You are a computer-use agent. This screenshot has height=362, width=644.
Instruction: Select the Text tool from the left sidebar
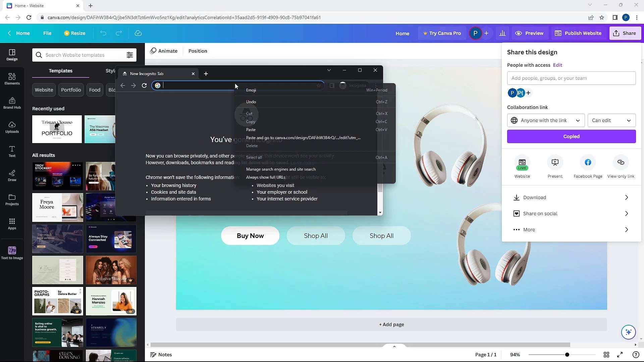click(12, 151)
